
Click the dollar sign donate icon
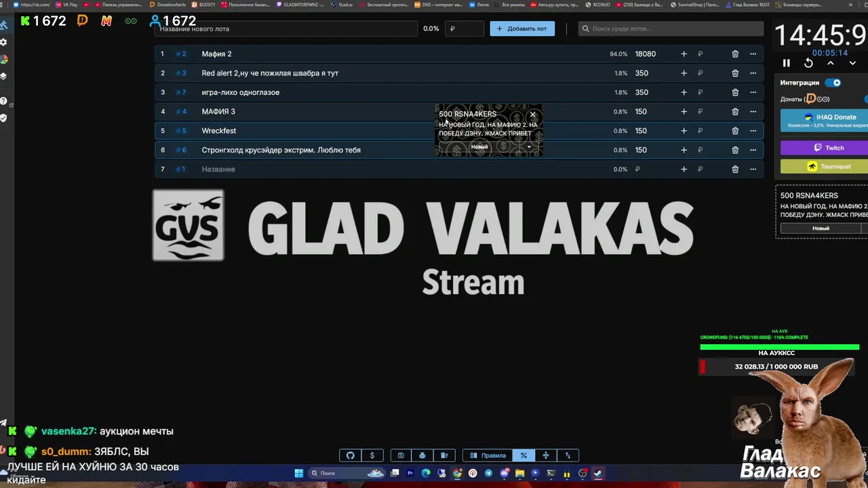[372, 455]
